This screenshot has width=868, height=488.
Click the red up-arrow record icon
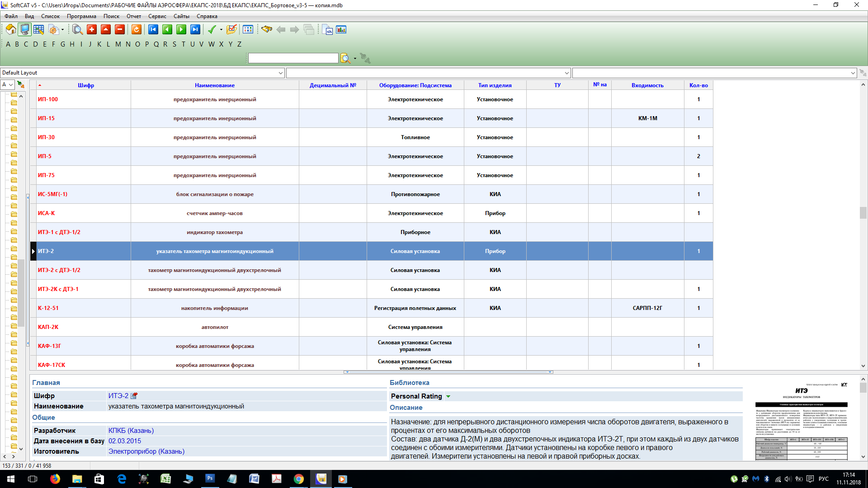[106, 30]
